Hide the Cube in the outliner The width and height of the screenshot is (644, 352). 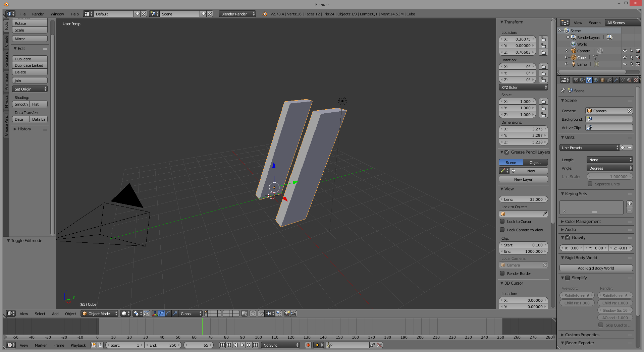[625, 58]
